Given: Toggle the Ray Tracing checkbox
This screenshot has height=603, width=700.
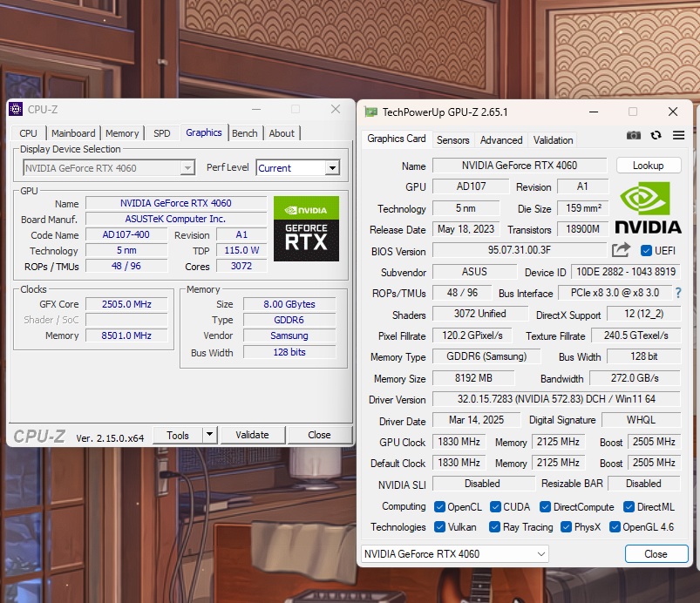Looking at the screenshot, I should (x=494, y=527).
